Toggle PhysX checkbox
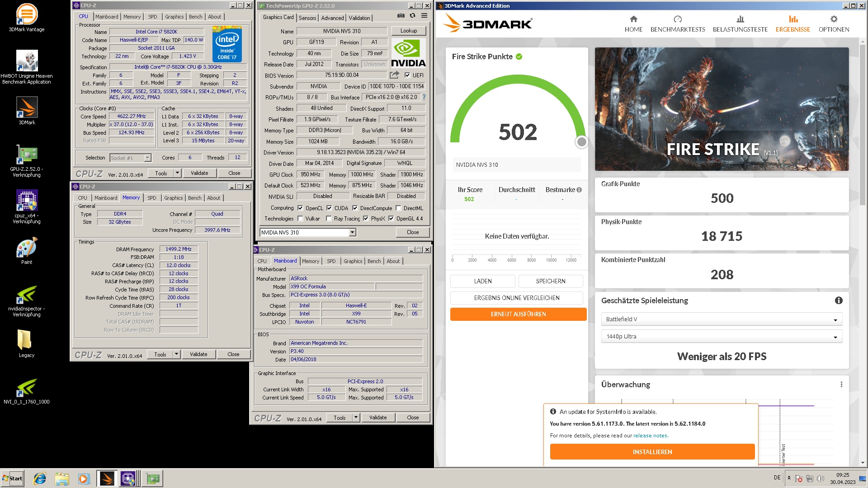The image size is (868, 488). click(366, 219)
